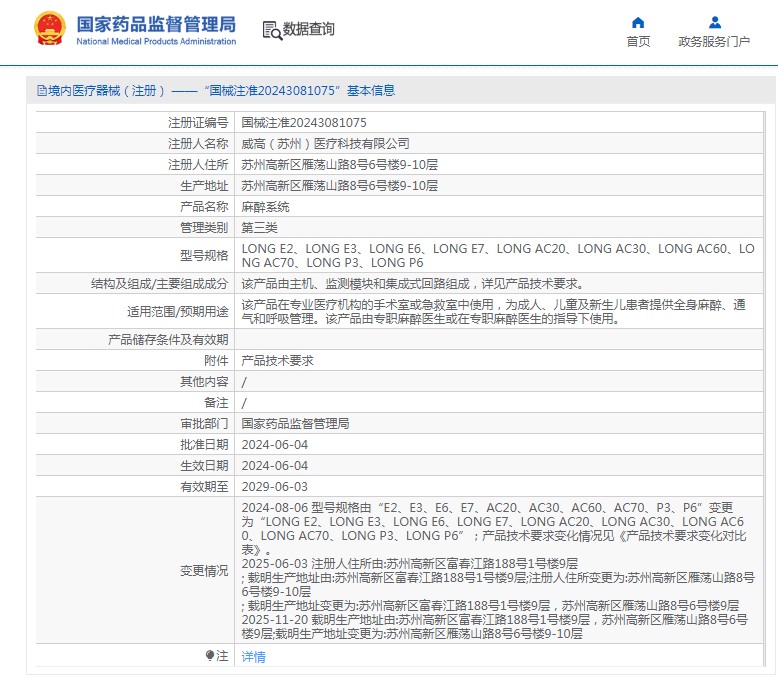Click the 产品名称 row label
Screen dimensions: 778x679
[204, 206]
